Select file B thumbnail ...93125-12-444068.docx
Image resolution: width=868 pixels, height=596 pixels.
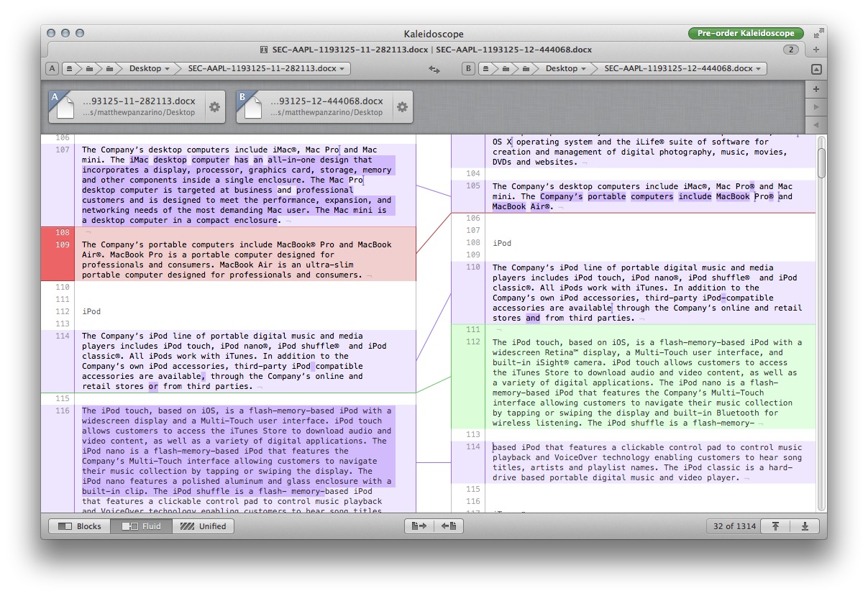pos(324,106)
